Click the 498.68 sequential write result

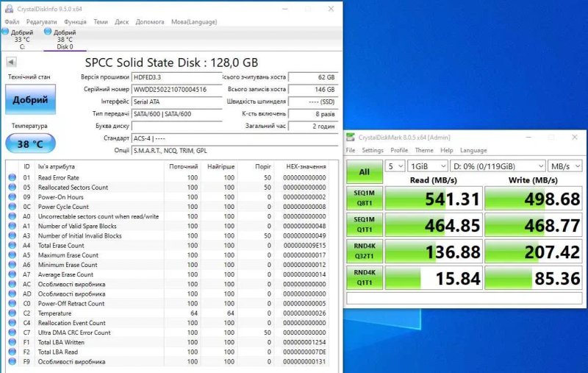[534, 198]
